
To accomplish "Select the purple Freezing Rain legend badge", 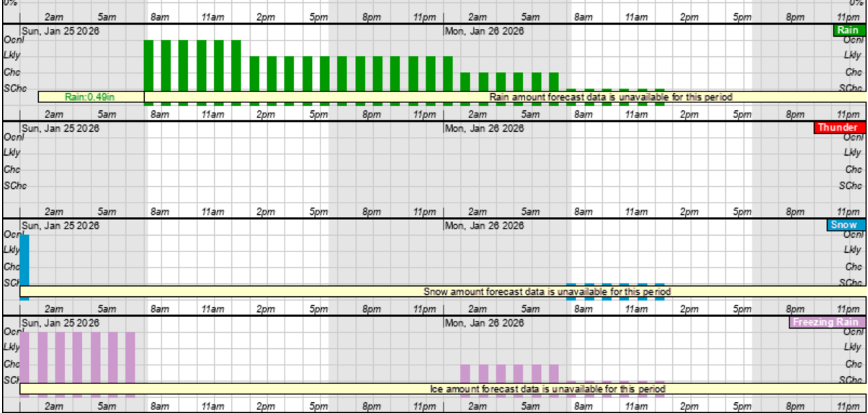I will pyautogui.click(x=826, y=322).
